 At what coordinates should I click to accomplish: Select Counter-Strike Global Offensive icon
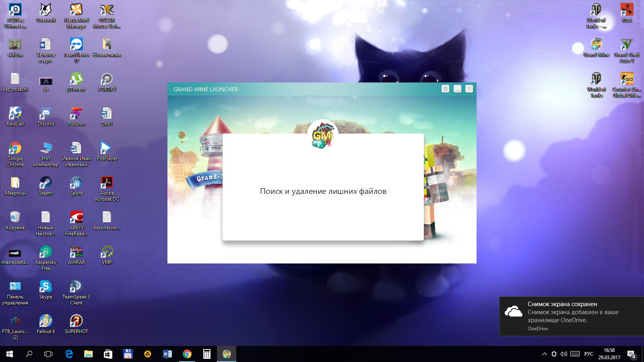627,85
